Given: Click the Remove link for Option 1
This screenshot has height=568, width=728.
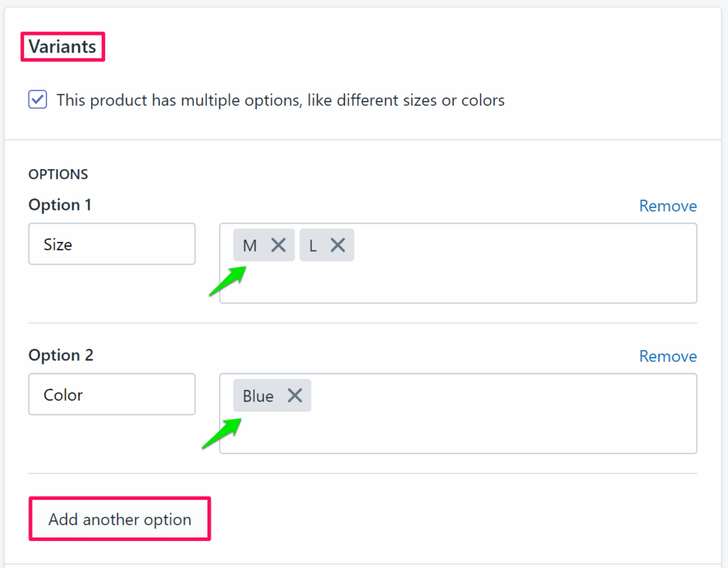Looking at the screenshot, I should (x=668, y=206).
